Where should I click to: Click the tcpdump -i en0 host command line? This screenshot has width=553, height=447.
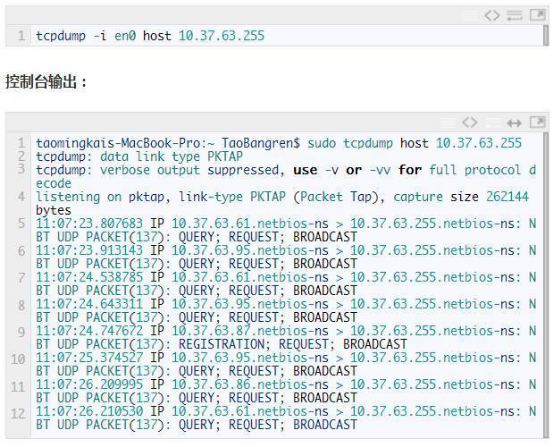[x=150, y=36]
